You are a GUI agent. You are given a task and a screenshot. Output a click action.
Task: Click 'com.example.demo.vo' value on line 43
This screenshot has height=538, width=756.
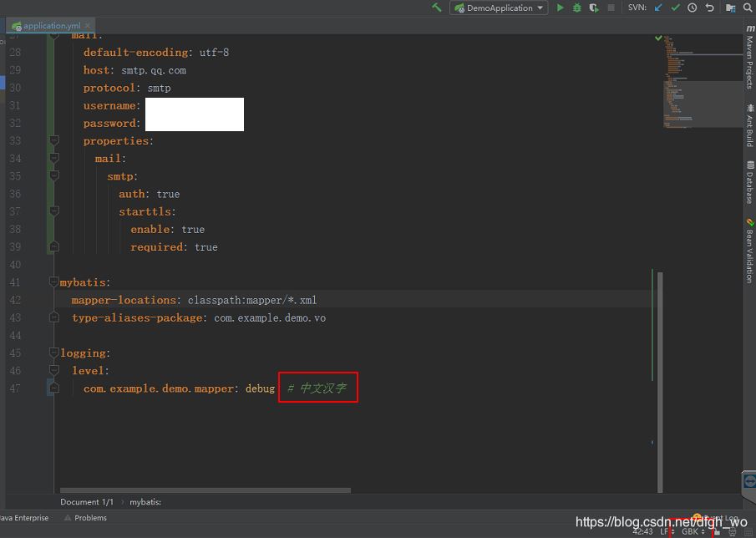pos(270,317)
